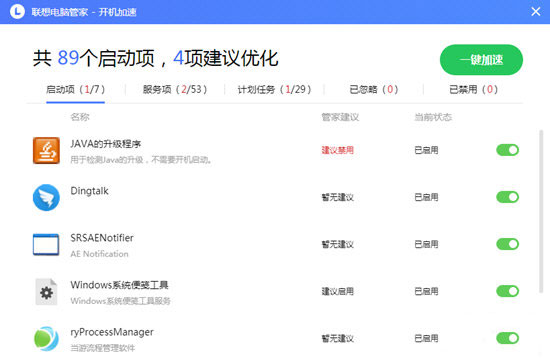Select the 启动项 (1/7) tab
The image size is (550, 361).
(x=75, y=89)
